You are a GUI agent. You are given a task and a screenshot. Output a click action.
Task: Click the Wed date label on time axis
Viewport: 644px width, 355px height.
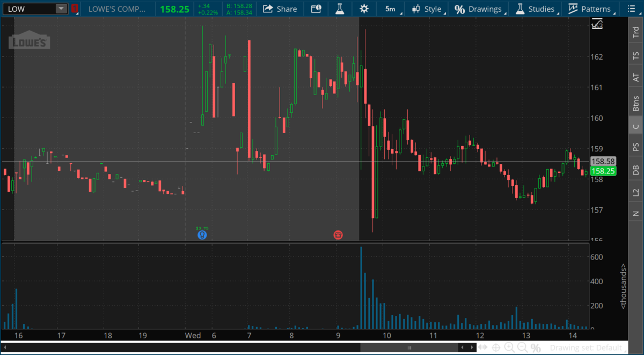193,336
